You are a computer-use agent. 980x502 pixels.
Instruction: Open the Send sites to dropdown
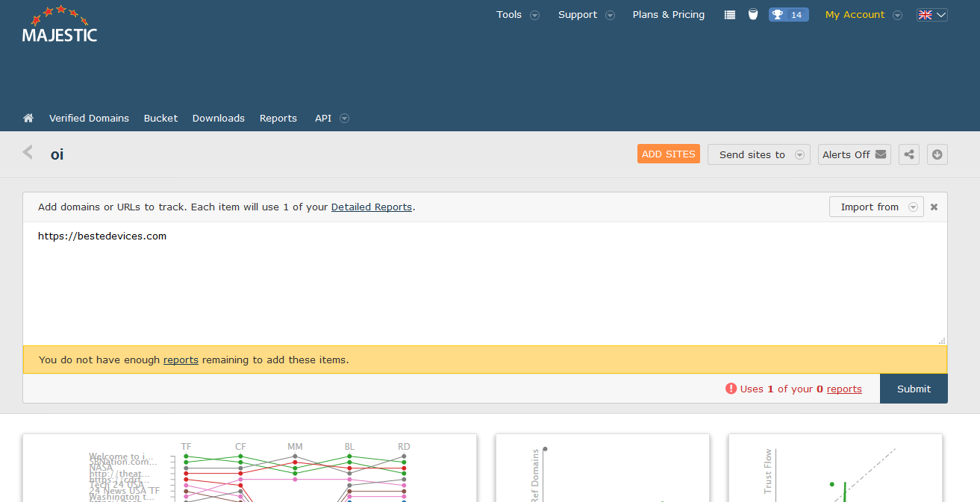pos(759,154)
